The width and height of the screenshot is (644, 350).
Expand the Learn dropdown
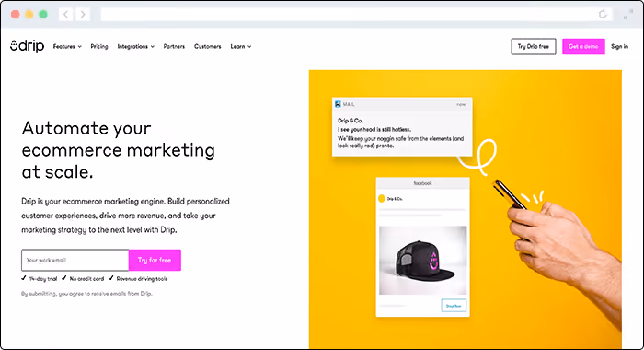pyautogui.click(x=241, y=46)
